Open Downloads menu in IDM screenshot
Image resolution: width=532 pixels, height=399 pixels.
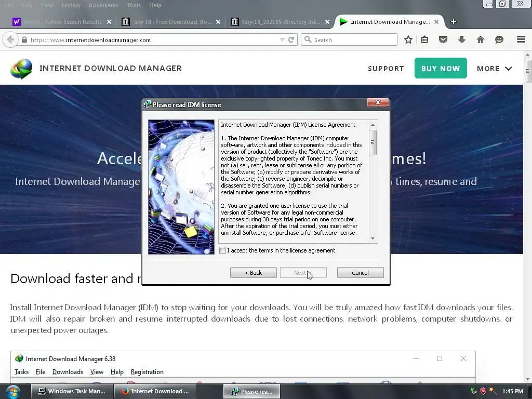[68, 372]
